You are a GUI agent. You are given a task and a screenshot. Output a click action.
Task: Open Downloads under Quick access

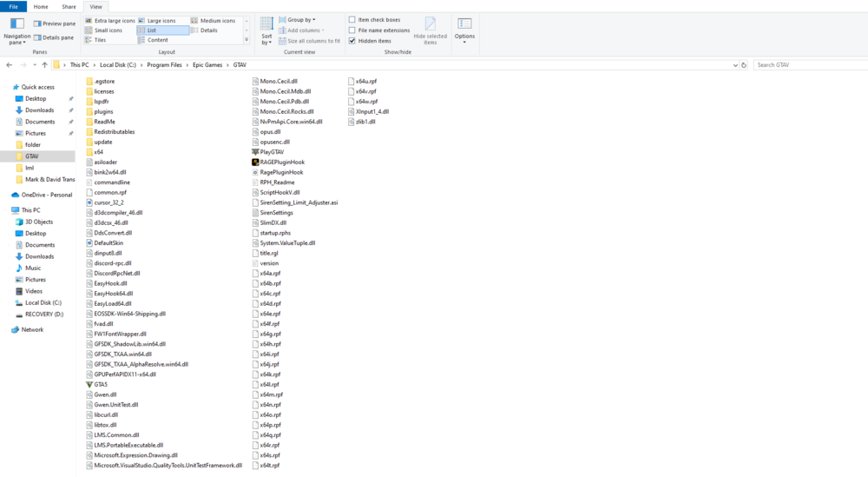pyautogui.click(x=39, y=110)
